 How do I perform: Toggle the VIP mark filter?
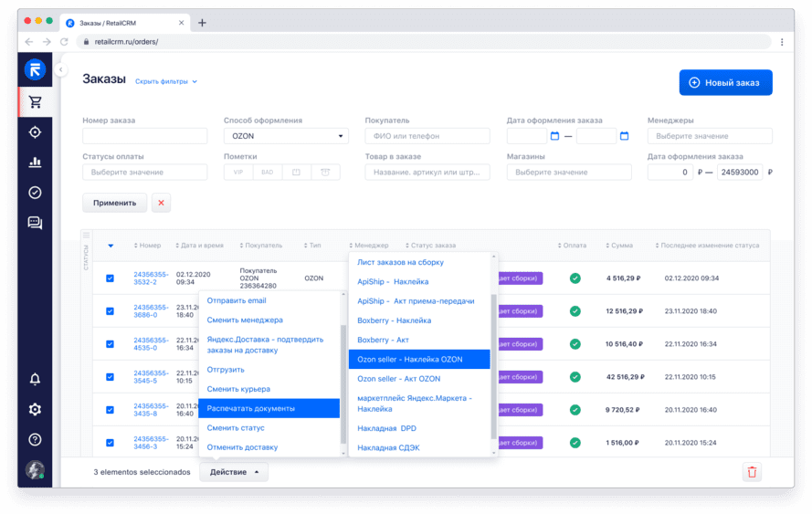click(238, 173)
